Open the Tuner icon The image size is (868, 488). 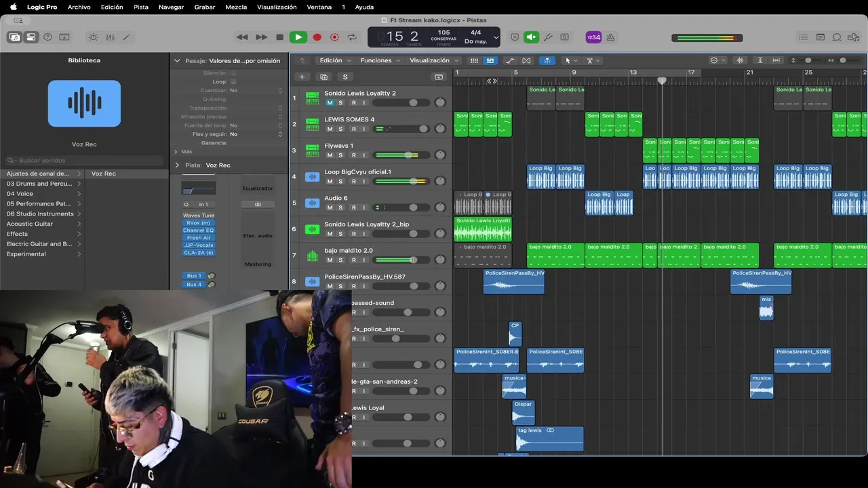(x=548, y=37)
